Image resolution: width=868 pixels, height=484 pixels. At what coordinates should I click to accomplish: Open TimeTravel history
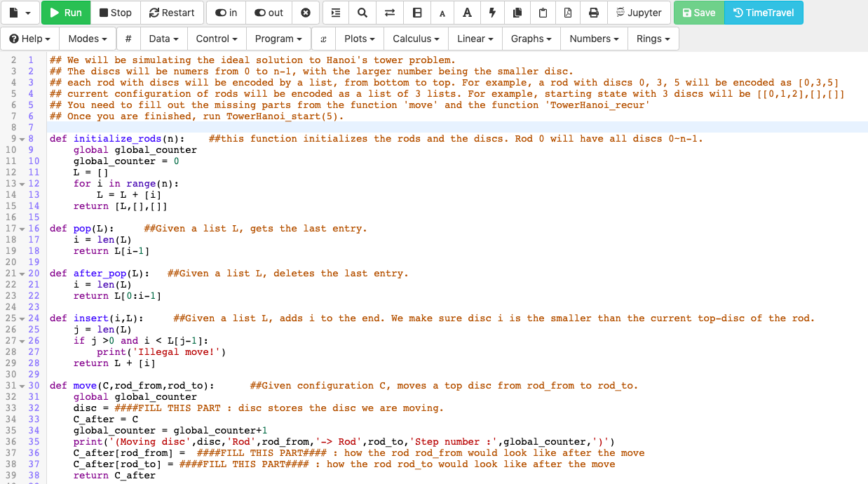click(764, 13)
